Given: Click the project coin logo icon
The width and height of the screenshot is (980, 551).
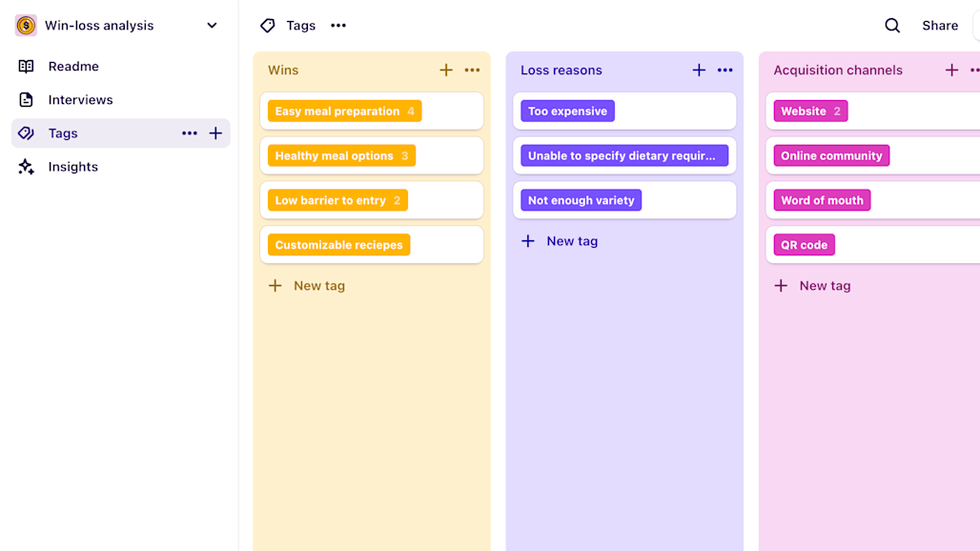Looking at the screenshot, I should pyautogui.click(x=26, y=26).
